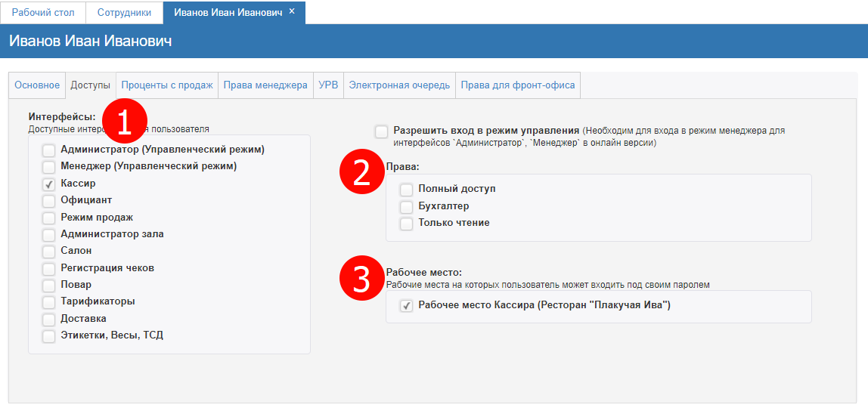Open the Сотрудники tab

[x=125, y=13]
